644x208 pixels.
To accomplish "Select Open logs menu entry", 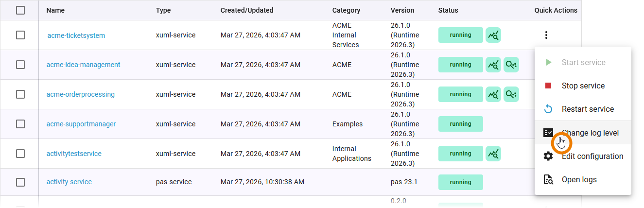I will pos(579,180).
